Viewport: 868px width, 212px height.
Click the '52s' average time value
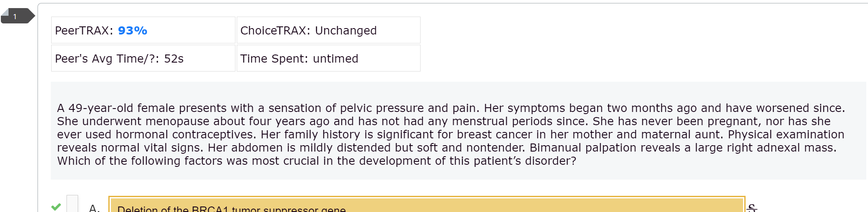point(174,59)
